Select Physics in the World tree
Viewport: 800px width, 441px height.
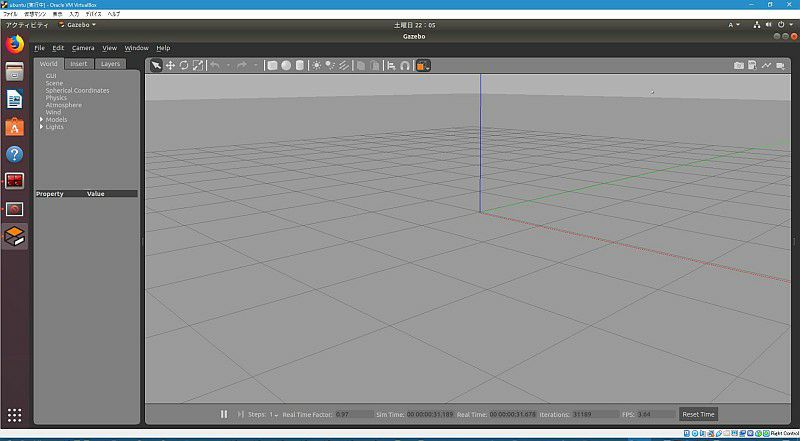56,97
